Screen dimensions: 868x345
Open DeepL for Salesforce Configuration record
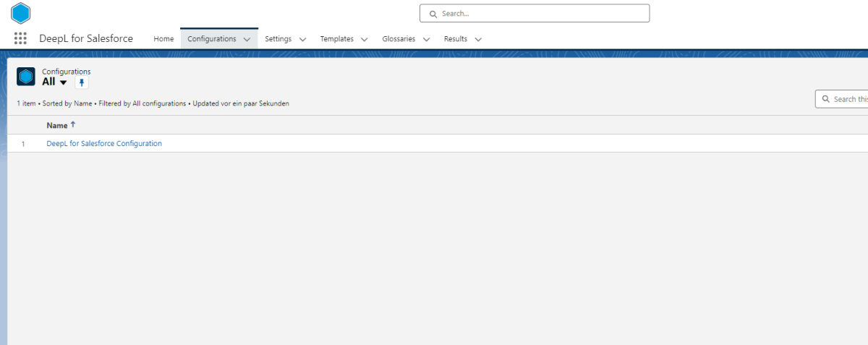pos(104,143)
